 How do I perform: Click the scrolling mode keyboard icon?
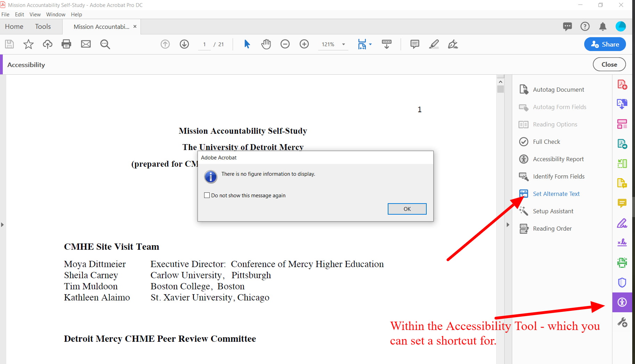[387, 44]
